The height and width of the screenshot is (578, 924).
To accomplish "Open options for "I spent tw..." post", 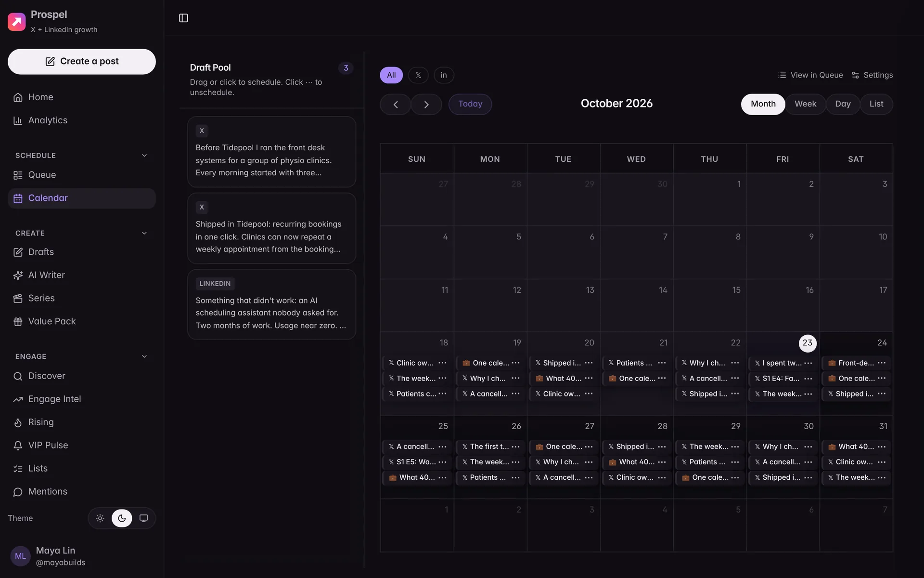I will (x=808, y=363).
